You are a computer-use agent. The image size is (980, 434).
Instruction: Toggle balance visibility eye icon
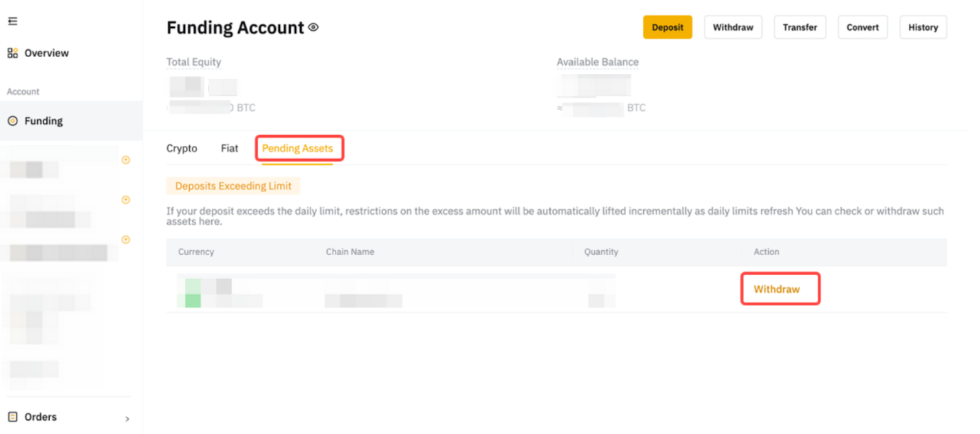[314, 28]
